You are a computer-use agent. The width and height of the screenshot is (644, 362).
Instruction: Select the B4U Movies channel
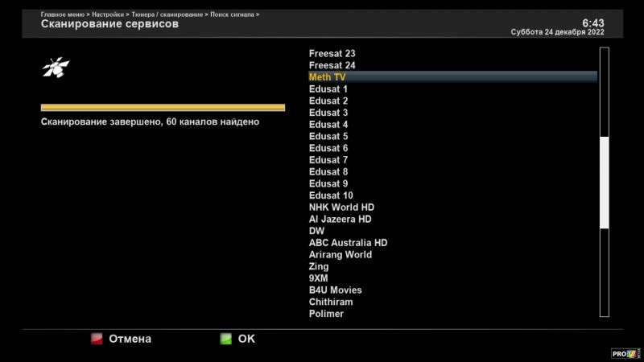pos(335,290)
